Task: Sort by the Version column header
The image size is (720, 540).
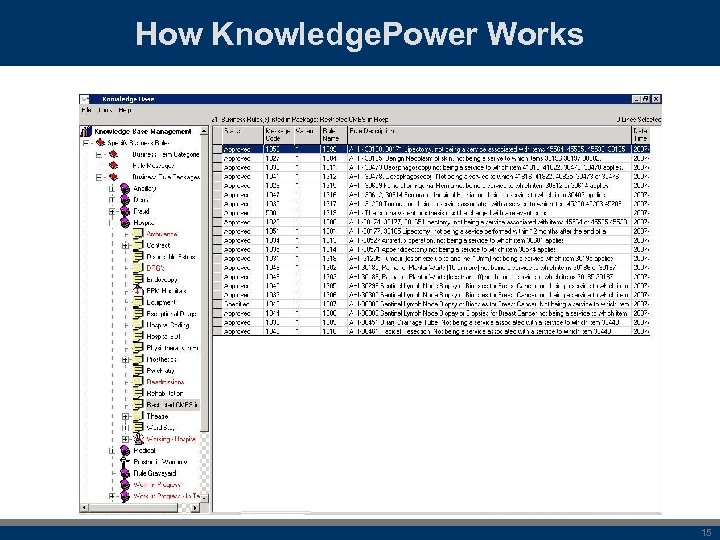Action: 307,135
